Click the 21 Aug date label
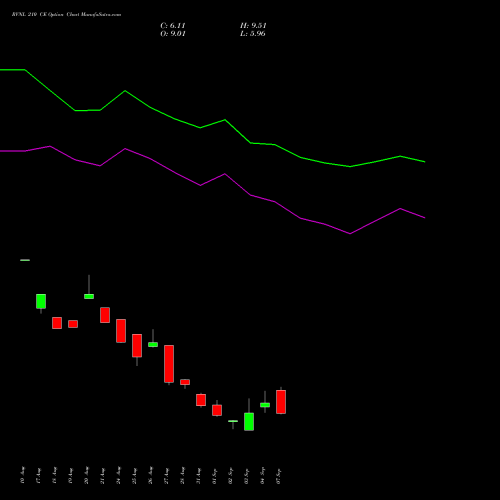The width and height of the screenshot is (500, 500). point(103,476)
